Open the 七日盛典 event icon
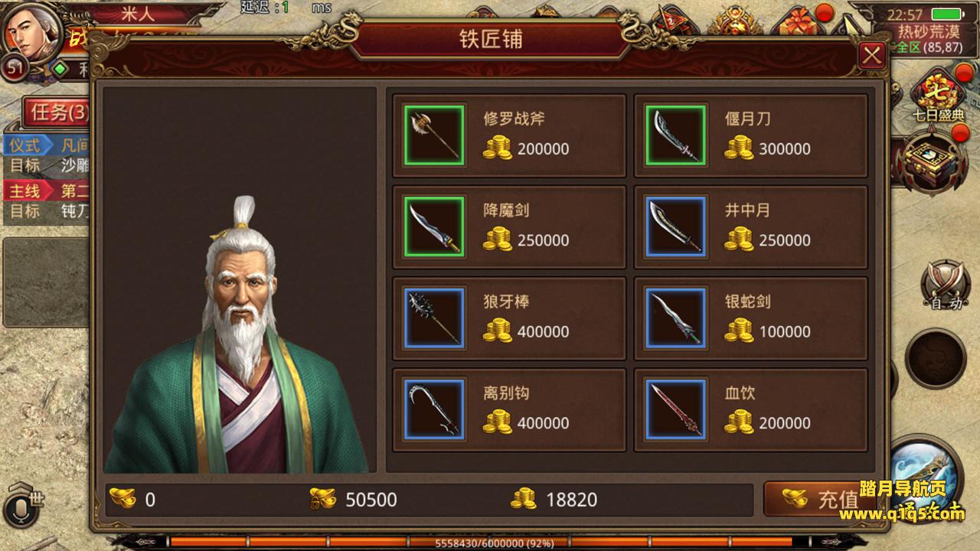Image resolution: width=980 pixels, height=551 pixels. 938,96
